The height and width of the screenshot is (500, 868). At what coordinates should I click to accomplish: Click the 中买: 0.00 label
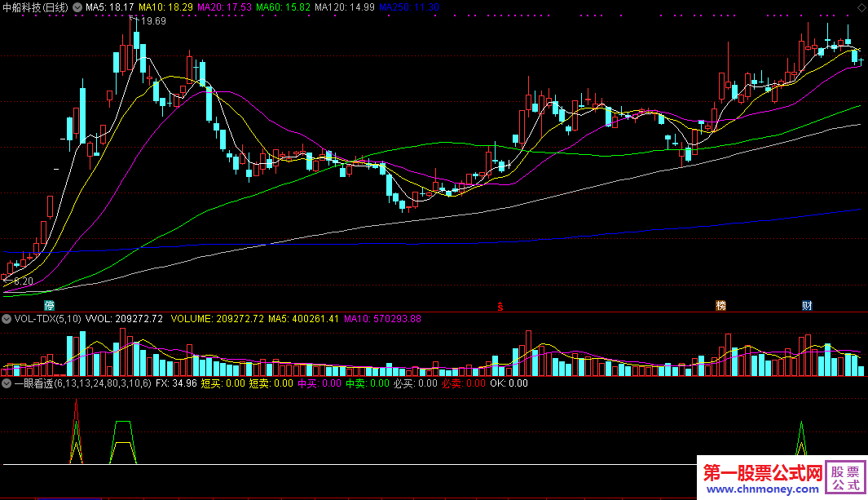319,383
